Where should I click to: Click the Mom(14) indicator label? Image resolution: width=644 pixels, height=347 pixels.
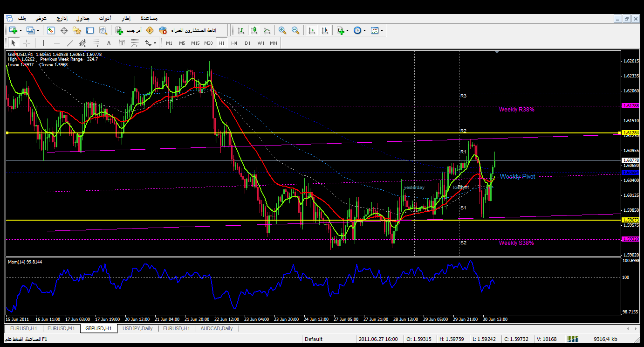(x=26, y=262)
